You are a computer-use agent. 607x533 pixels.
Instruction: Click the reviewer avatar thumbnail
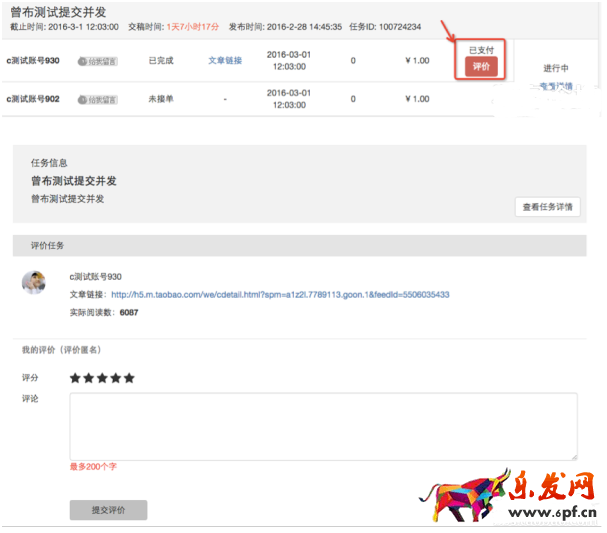[34, 283]
